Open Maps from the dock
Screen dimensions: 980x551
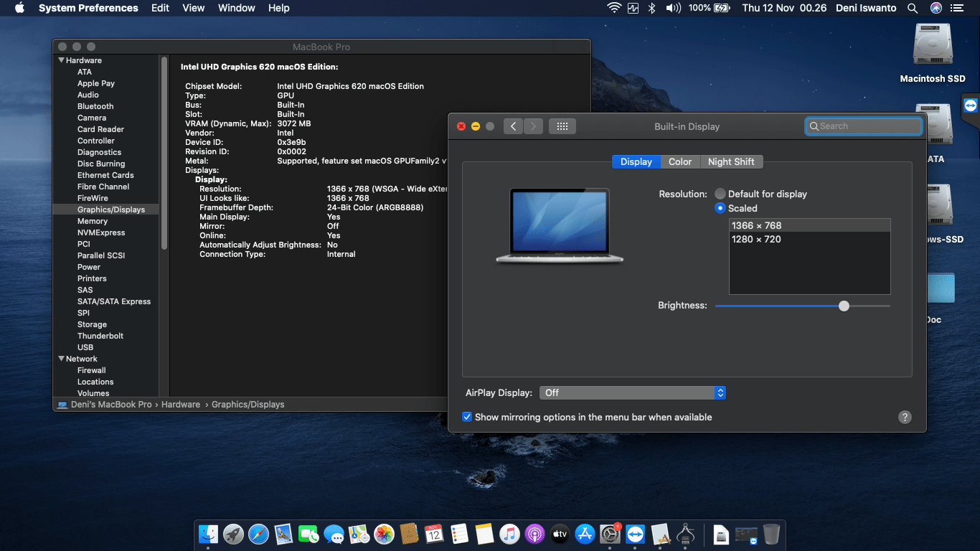coord(359,534)
